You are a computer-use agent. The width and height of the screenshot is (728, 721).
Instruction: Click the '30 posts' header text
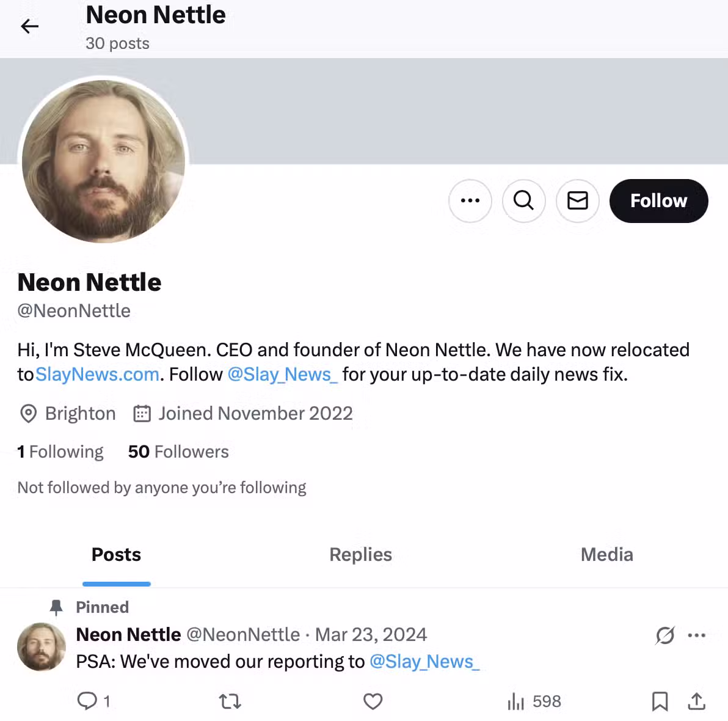click(x=117, y=43)
